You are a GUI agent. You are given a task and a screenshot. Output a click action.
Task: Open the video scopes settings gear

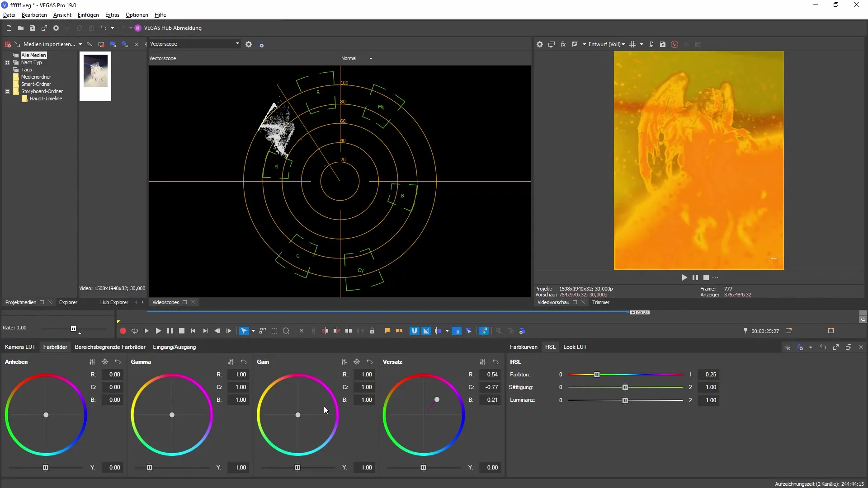point(249,44)
